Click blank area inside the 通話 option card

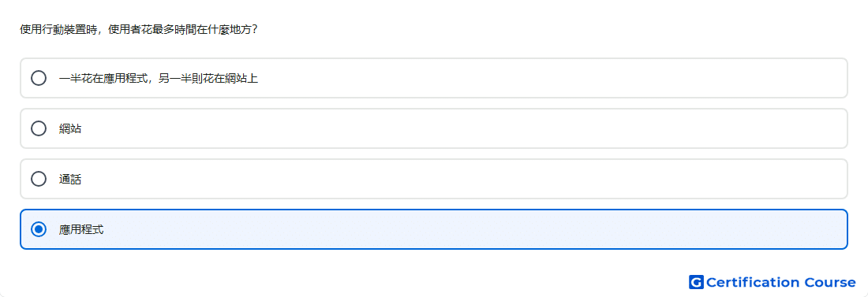click(x=465, y=179)
